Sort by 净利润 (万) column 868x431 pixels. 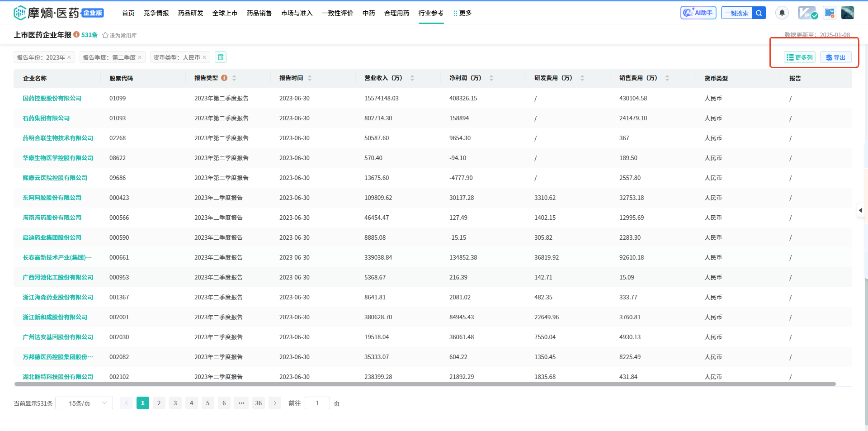tap(491, 78)
